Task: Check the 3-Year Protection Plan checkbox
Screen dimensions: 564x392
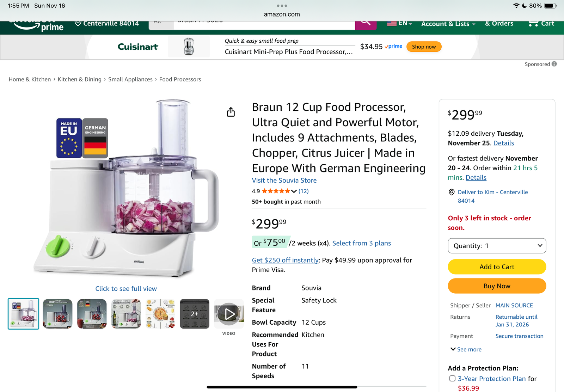Action: [452, 378]
